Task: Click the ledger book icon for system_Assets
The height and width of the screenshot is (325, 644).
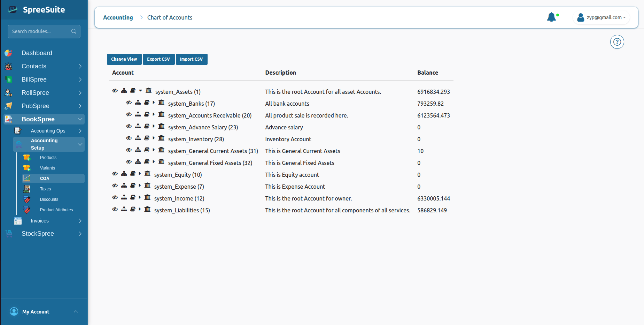Action: pyautogui.click(x=133, y=91)
